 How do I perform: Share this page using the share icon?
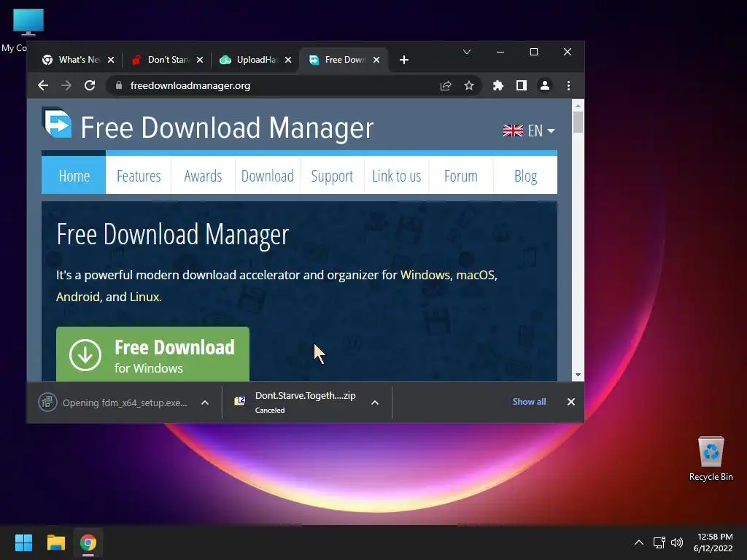coord(446,86)
